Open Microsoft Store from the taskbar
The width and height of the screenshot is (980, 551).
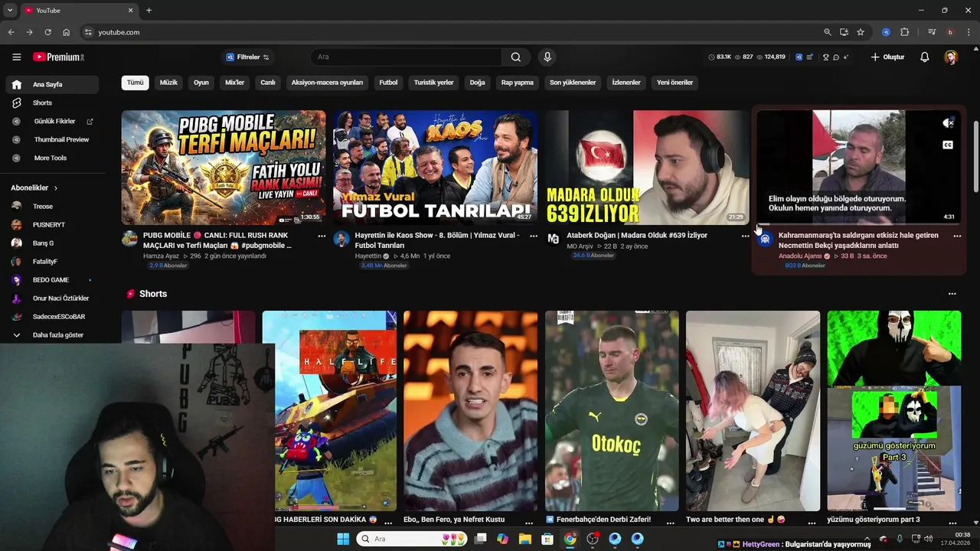click(x=547, y=539)
